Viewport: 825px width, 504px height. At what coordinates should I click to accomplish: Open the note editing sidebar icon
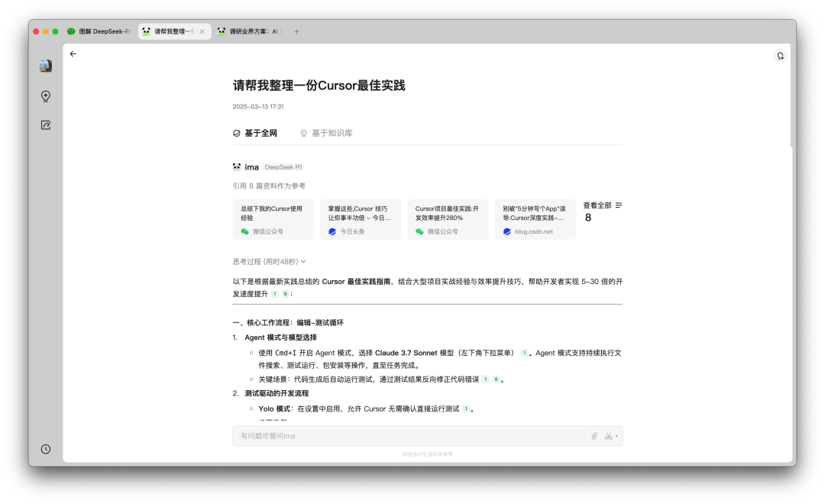46,125
